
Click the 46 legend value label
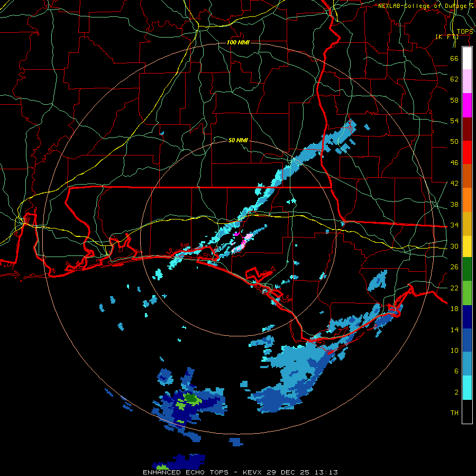pyautogui.click(x=454, y=163)
